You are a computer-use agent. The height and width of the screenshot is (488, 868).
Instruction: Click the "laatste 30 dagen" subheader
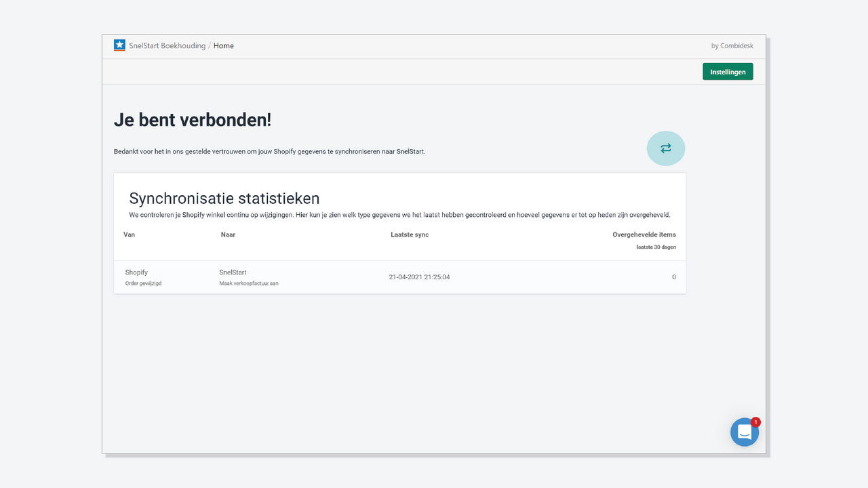click(x=656, y=247)
